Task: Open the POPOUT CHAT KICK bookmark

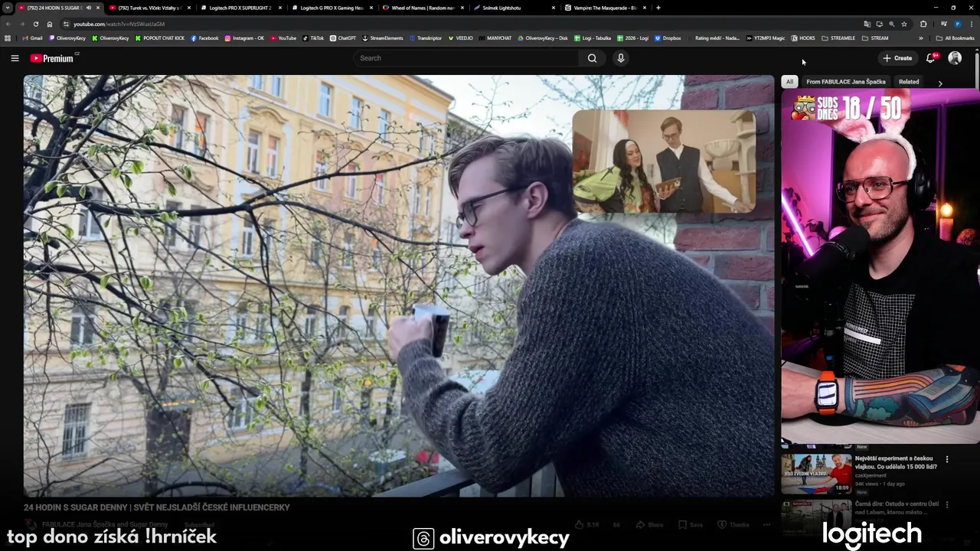Action: click(160, 38)
